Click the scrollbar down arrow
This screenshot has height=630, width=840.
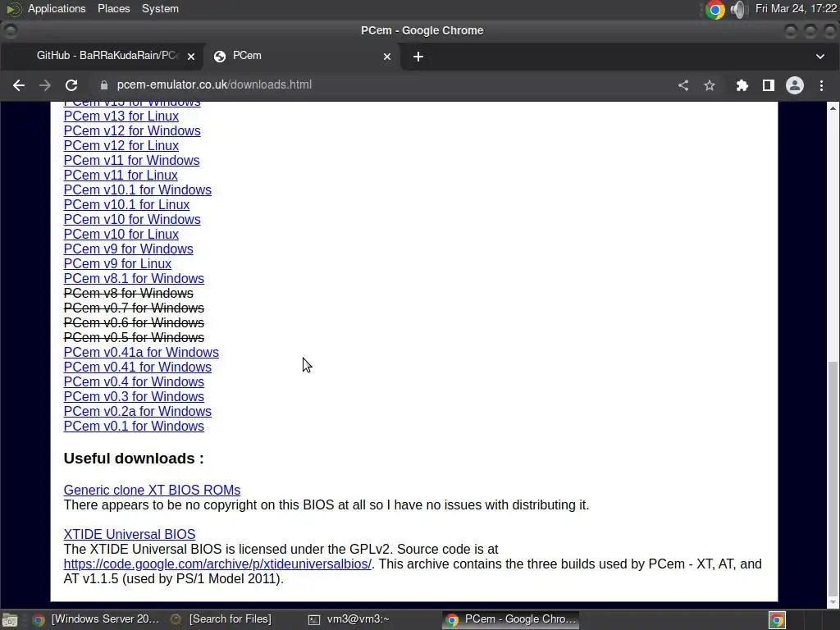pyautogui.click(x=833, y=602)
